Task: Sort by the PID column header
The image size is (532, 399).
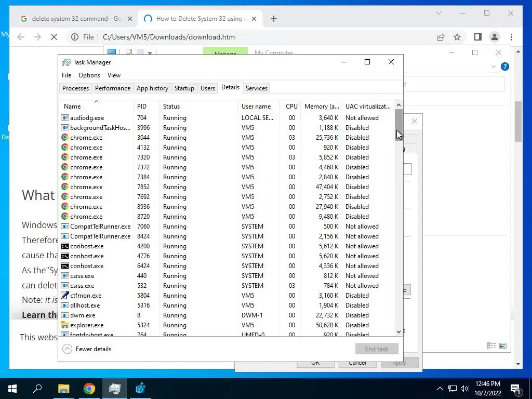Action: point(147,106)
